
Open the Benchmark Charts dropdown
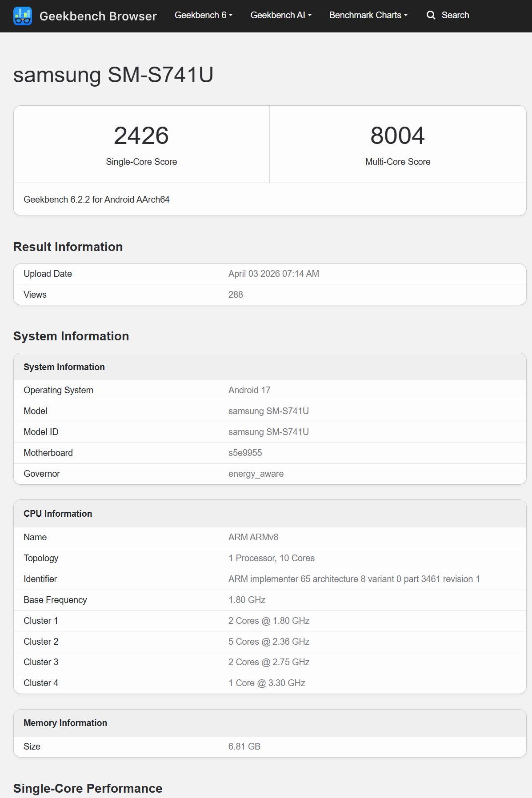click(x=368, y=15)
